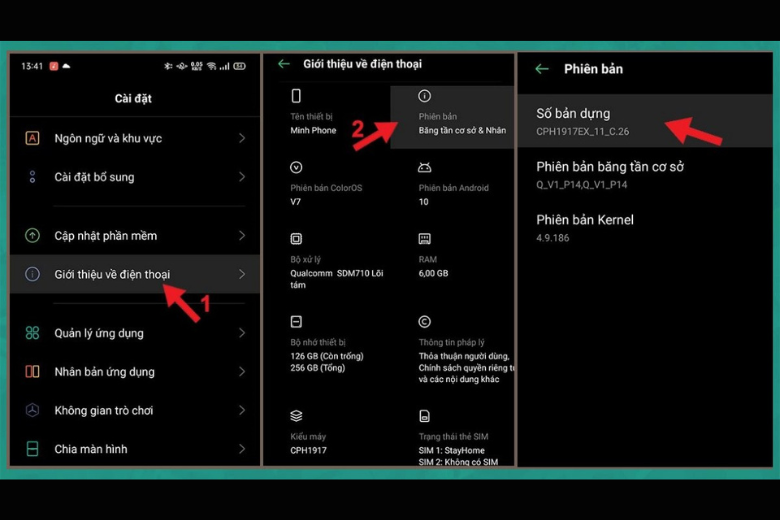Open Giới thiệu về điện thoại menu item
780x520 pixels.
tap(112, 274)
